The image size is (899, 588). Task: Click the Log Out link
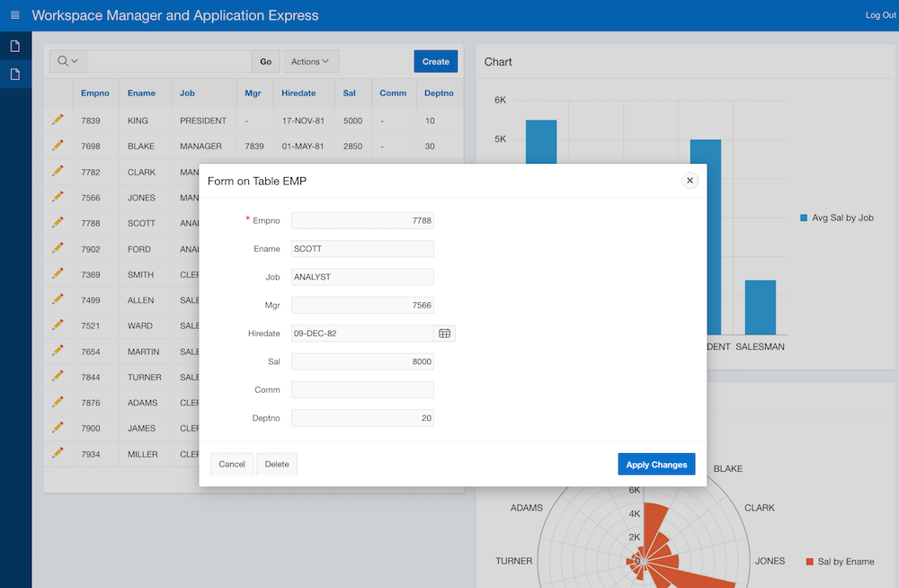point(879,14)
